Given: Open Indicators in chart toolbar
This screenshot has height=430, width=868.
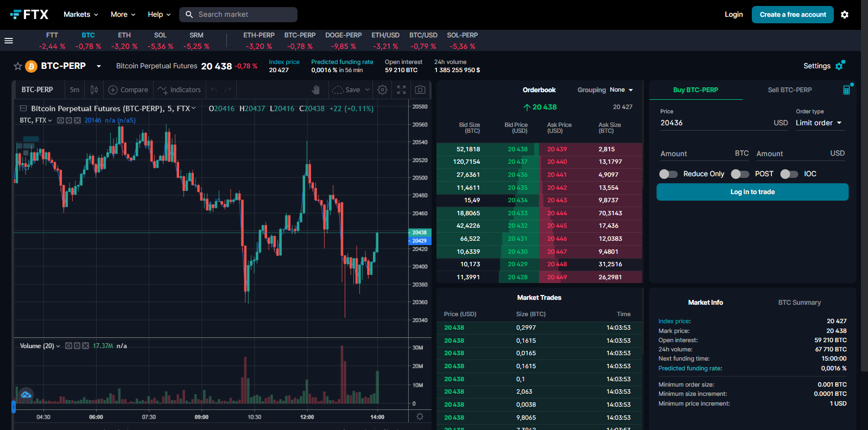Looking at the screenshot, I should coord(180,90).
